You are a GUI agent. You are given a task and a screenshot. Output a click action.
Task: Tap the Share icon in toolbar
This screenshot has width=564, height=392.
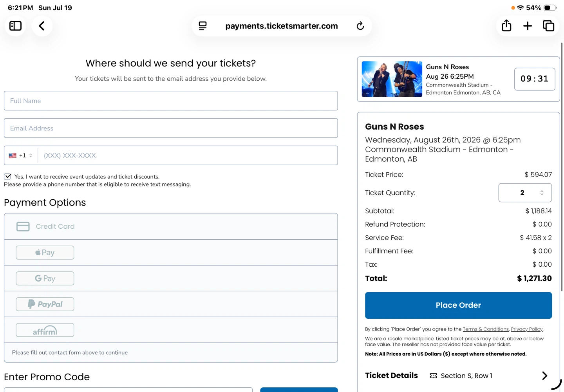coord(506,26)
